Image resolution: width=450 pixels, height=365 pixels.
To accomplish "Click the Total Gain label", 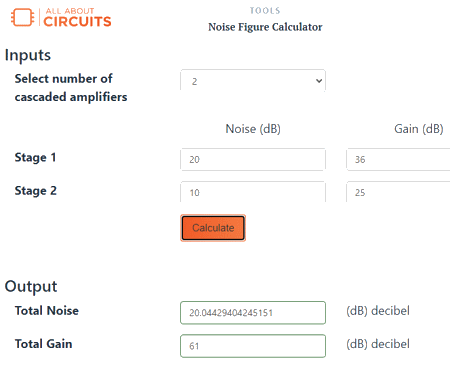I will click(43, 344).
